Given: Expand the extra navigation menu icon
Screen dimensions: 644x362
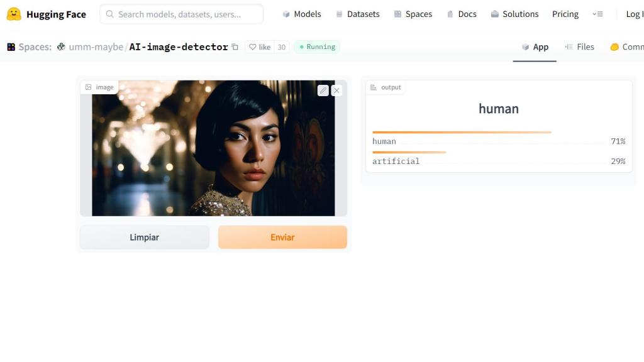Looking at the screenshot, I should click(x=597, y=14).
